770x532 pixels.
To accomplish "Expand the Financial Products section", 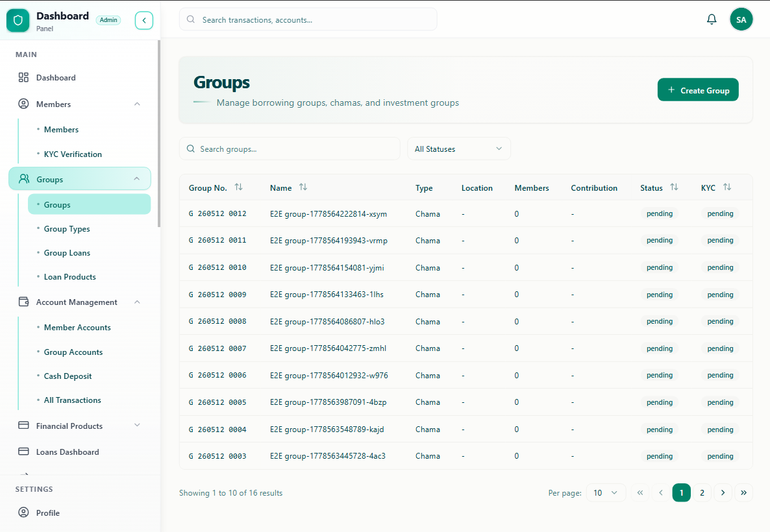I will tap(137, 425).
